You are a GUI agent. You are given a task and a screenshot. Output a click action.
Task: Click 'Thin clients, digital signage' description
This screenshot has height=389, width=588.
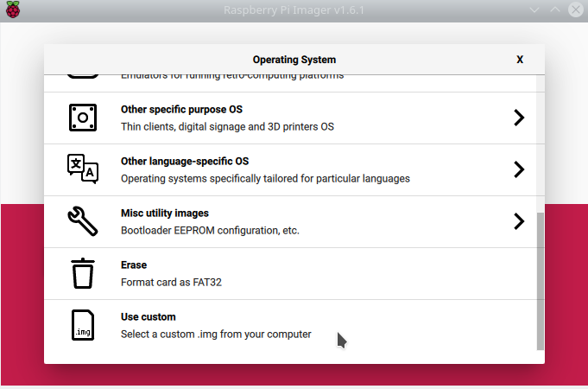click(227, 127)
